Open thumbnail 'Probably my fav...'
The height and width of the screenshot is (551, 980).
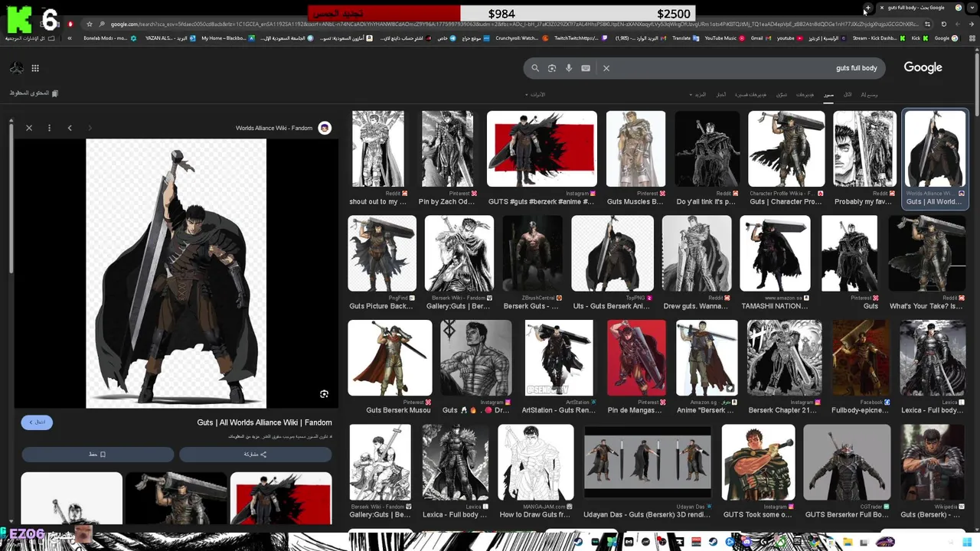(864, 148)
